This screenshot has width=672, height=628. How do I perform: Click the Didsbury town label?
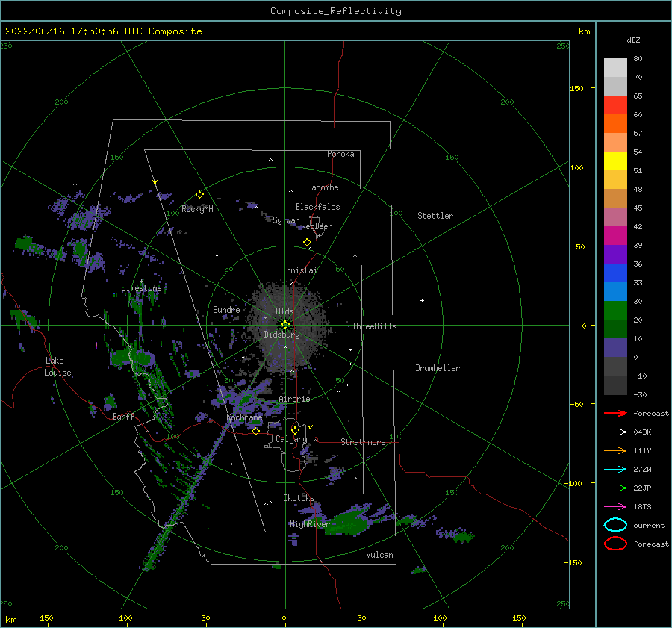pyautogui.click(x=282, y=335)
